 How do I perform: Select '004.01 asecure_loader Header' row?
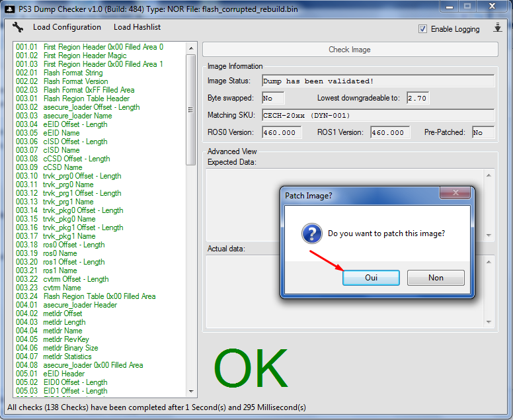(x=66, y=305)
